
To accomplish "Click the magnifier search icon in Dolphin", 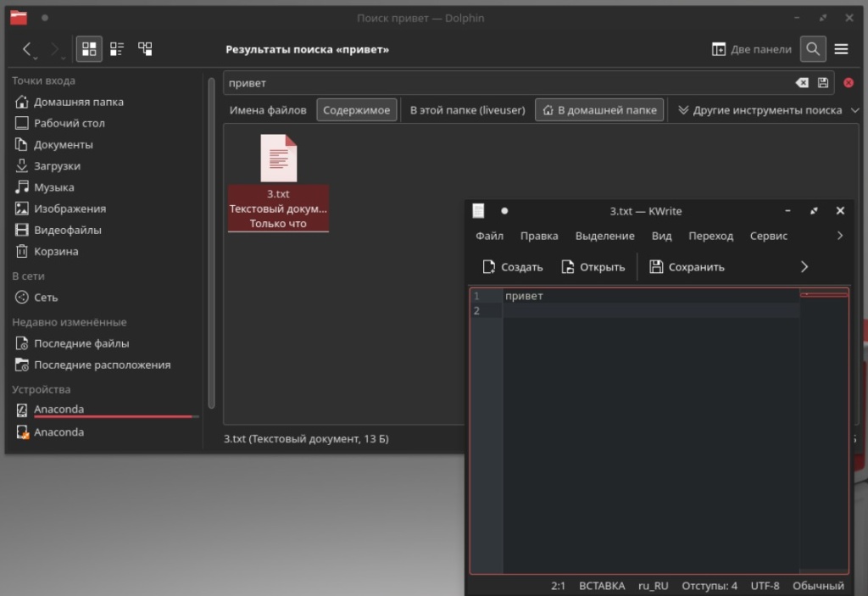I will [x=812, y=49].
